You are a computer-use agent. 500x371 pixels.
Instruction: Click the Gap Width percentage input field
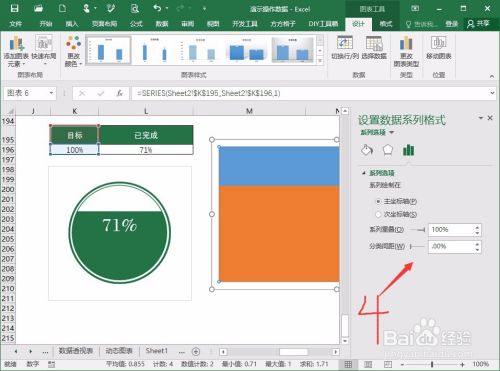click(451, 246)
